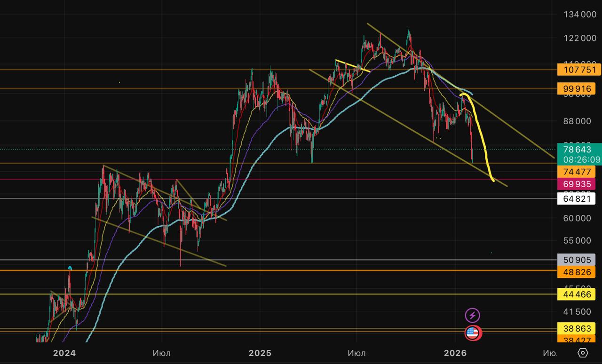This screenshot has height=364, width=602.
Task: Click the countdown timer 08:26:09 on price scale
Action: coord(582,160)
